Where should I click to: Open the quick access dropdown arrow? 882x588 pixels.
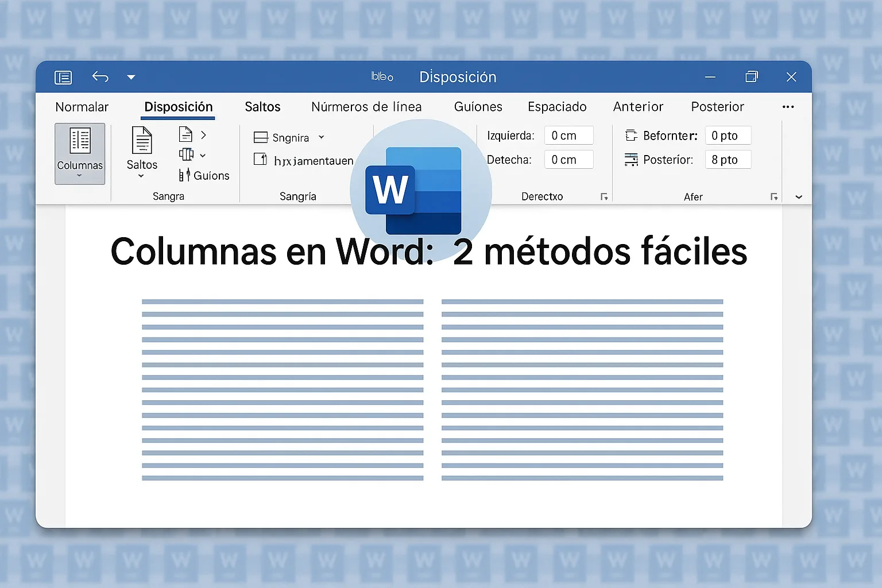131,77
